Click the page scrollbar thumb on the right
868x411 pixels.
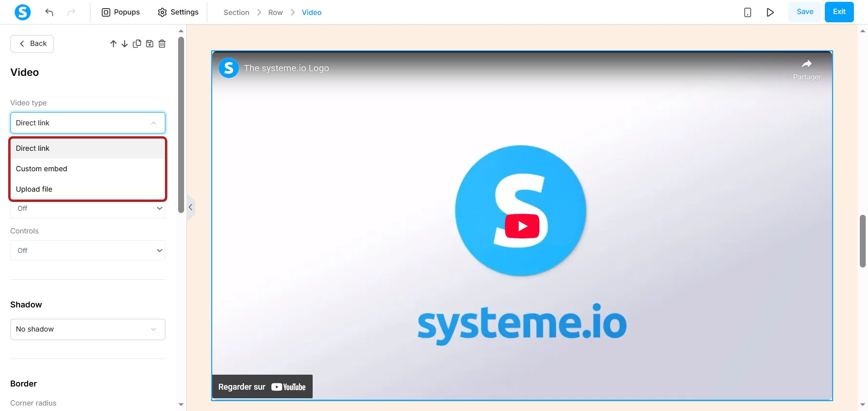[863, 241]
